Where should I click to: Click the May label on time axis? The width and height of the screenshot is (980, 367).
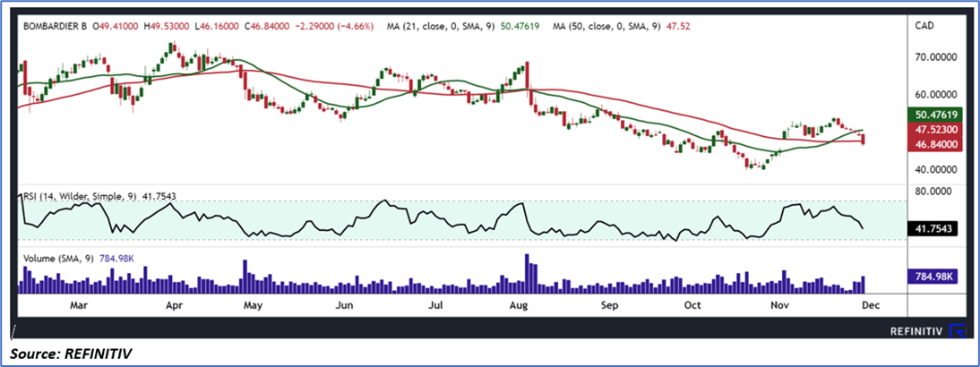tap(252, 305)
